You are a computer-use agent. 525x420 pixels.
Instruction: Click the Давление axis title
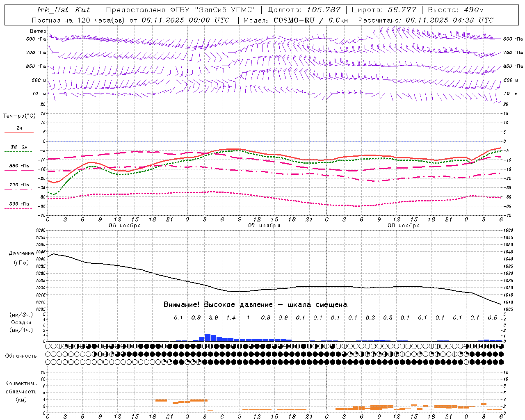(x=21, y=253)
